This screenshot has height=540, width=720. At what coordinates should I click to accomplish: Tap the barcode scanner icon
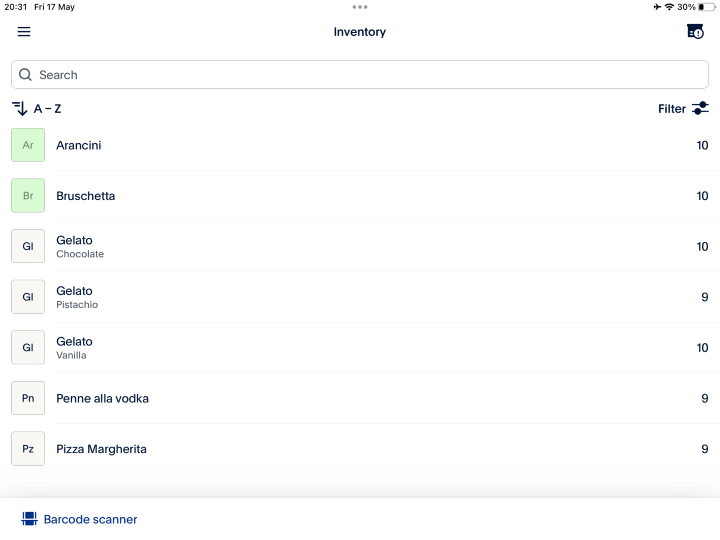[29, 519]
